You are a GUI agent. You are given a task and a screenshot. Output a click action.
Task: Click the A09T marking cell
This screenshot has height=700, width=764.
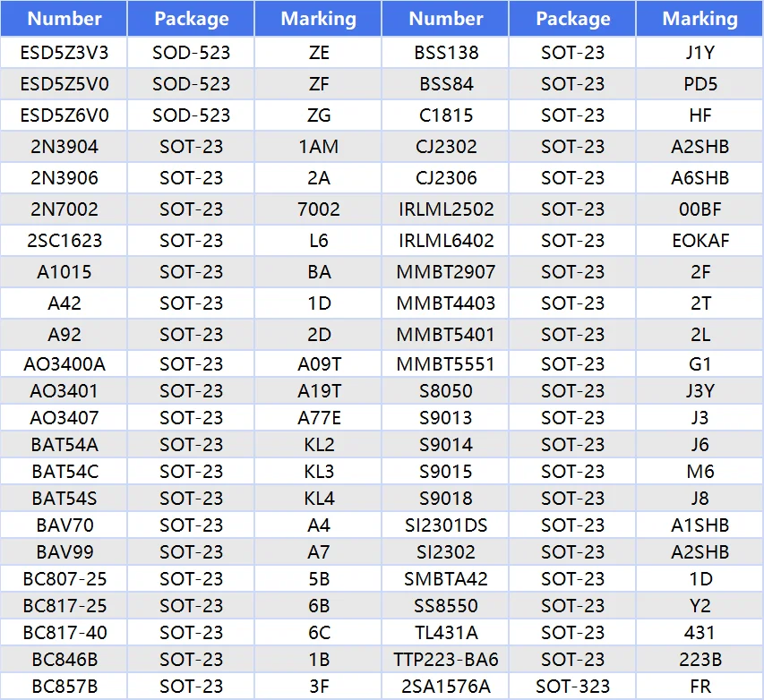pyautogui.click(x=319, y=364)
